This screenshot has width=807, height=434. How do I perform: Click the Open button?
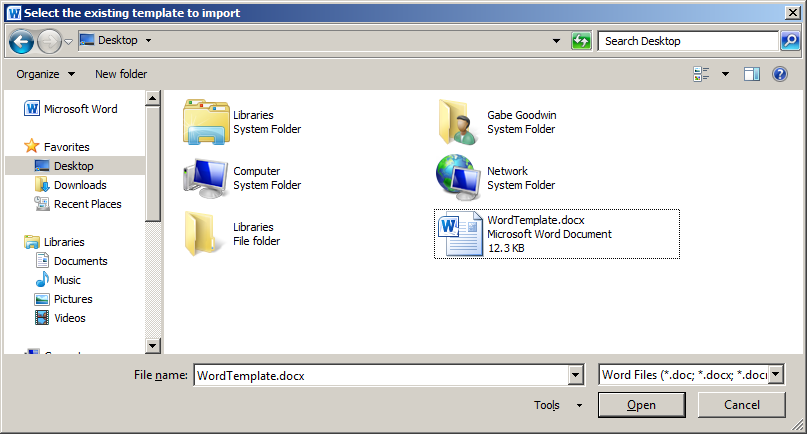[x=641, y=405]
